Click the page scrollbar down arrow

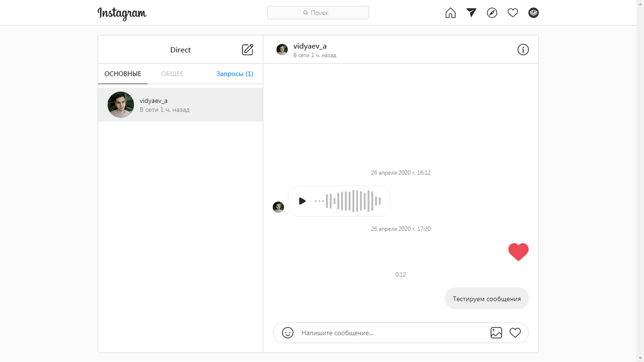(x=640, y=358)
